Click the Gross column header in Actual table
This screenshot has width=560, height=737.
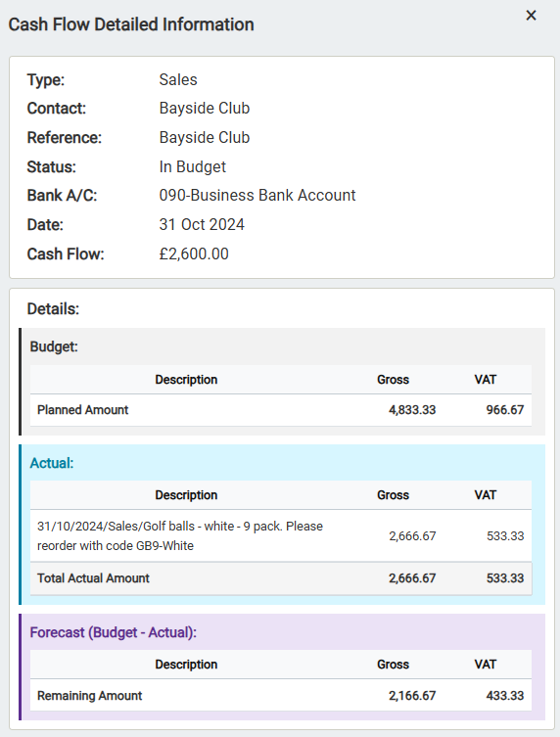click(394, 495)
